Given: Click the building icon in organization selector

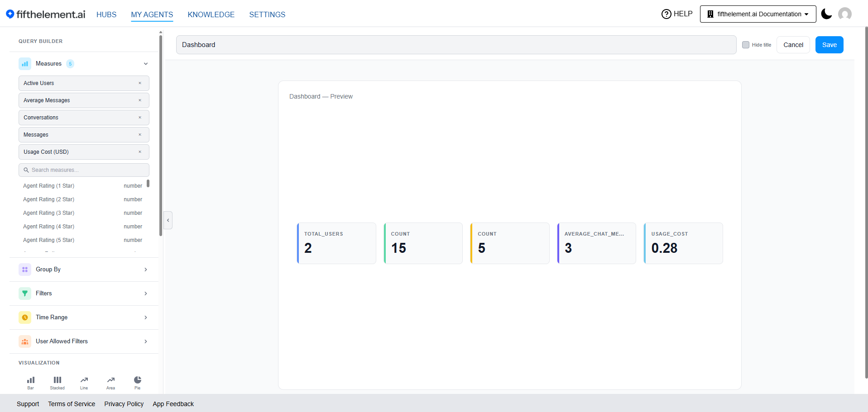Looking at the screenshot, I should 710,14.
